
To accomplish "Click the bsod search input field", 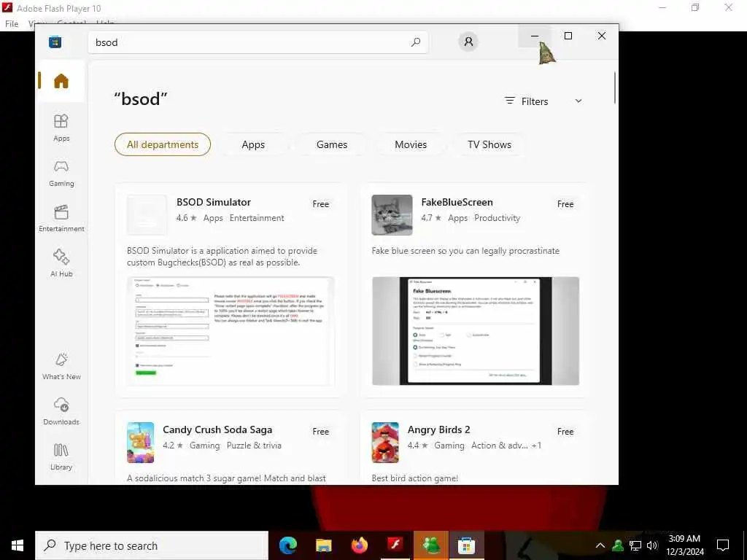I will (258, 42).
